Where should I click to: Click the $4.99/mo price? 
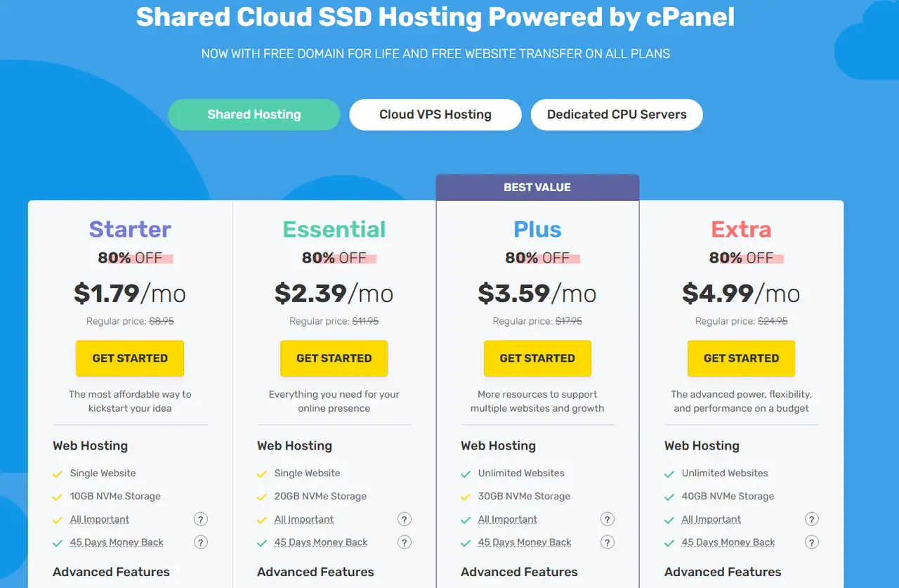coord(741,293)
